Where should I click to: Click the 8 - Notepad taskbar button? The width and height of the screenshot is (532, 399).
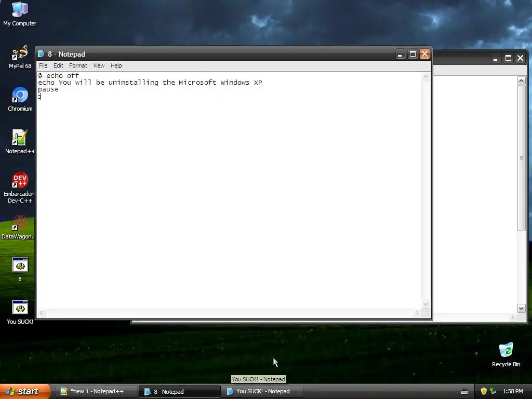tap(179, 391)
